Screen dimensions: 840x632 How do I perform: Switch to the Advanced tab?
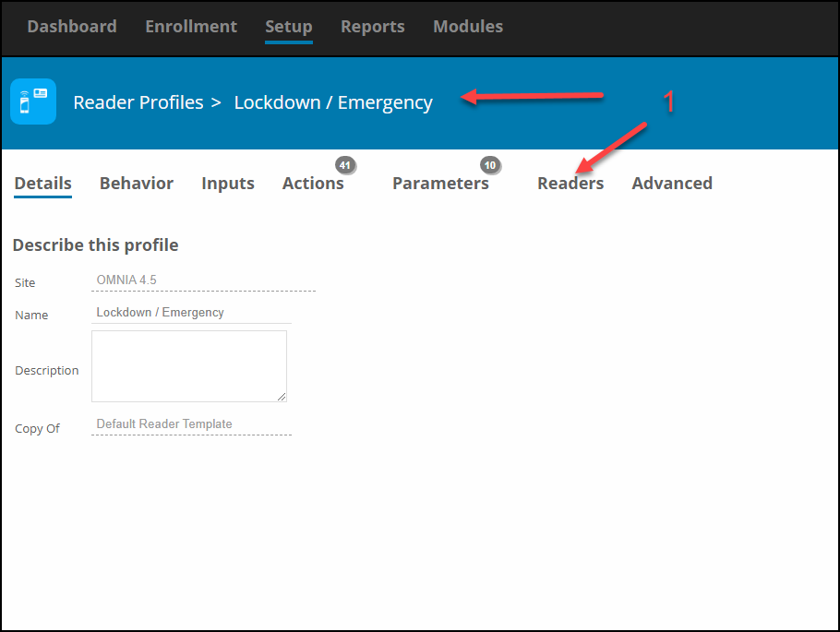tap(672, 184)
